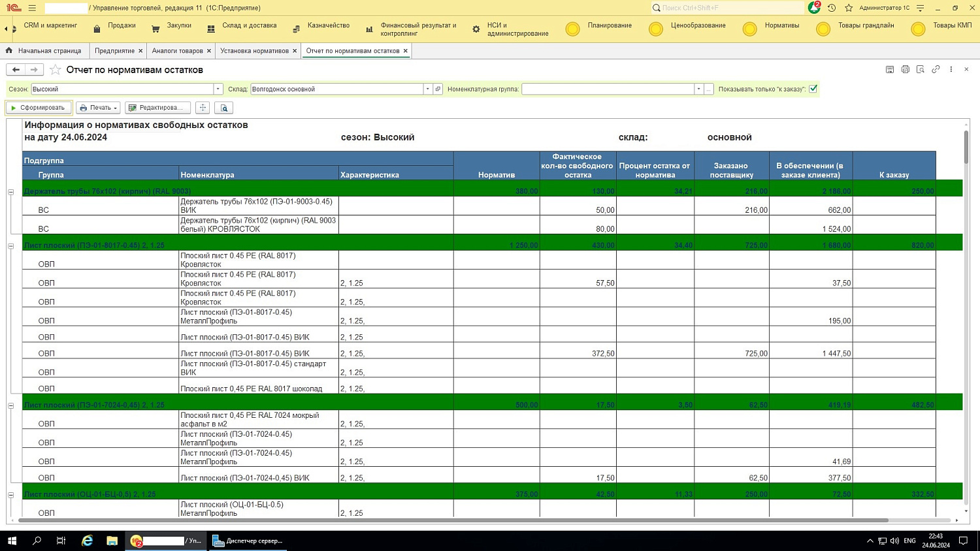Expand the Печать dropdown button
The height and width of the screenshot is (551, 980).
point(98,108)
